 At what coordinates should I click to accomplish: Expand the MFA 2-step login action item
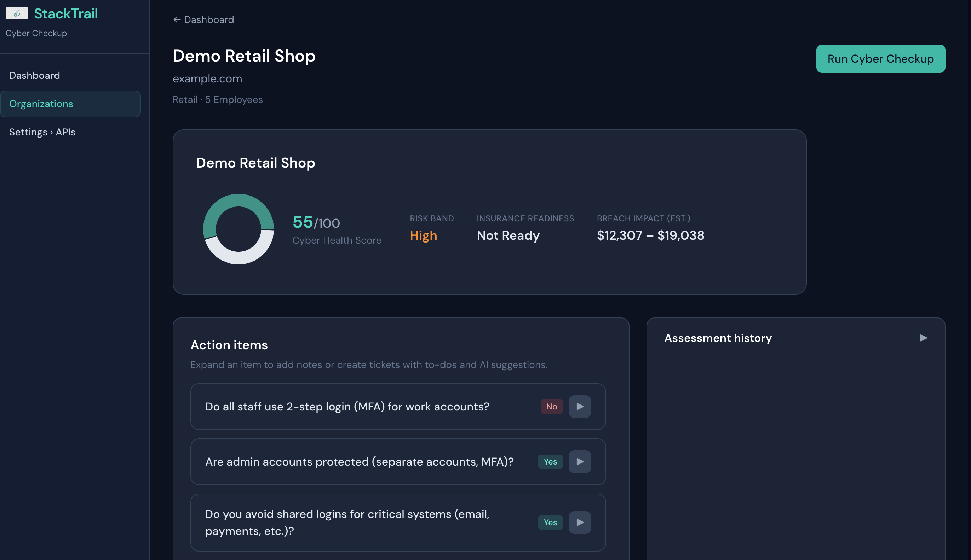tap(580, 407)
